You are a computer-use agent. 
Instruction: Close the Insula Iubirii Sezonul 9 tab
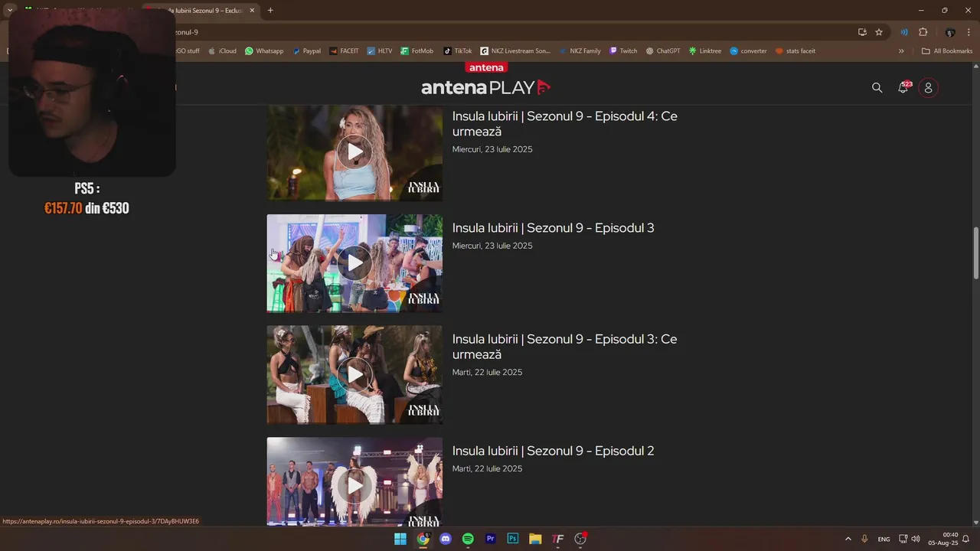click(252, 11)
